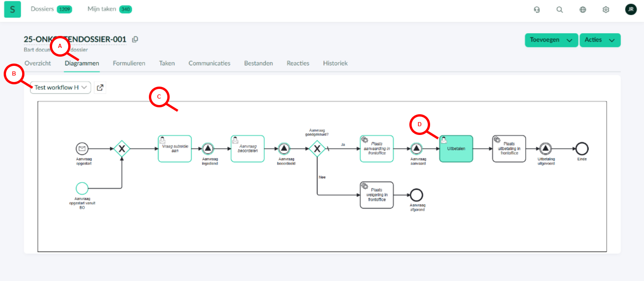This screenshot has width=644, height=281.
Task: Select the highlighted Uitbetalen task node
Action: 456,149
